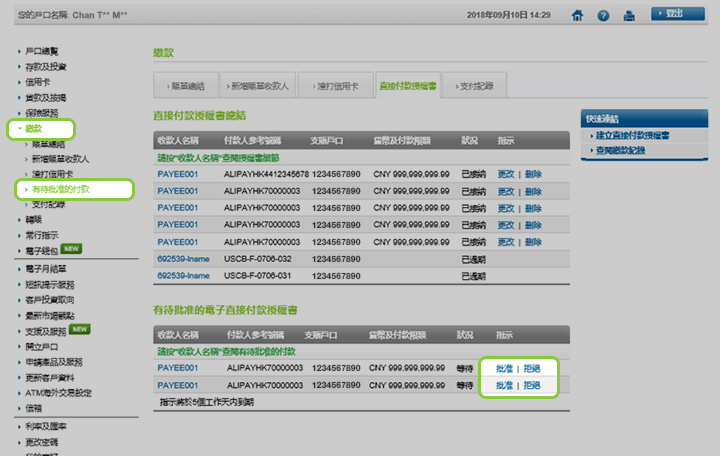Image resolution: width=720 pixels, height=456 pixels.
Task: Expand 支援及服務 menu item
Action: [x=45, y=332]
